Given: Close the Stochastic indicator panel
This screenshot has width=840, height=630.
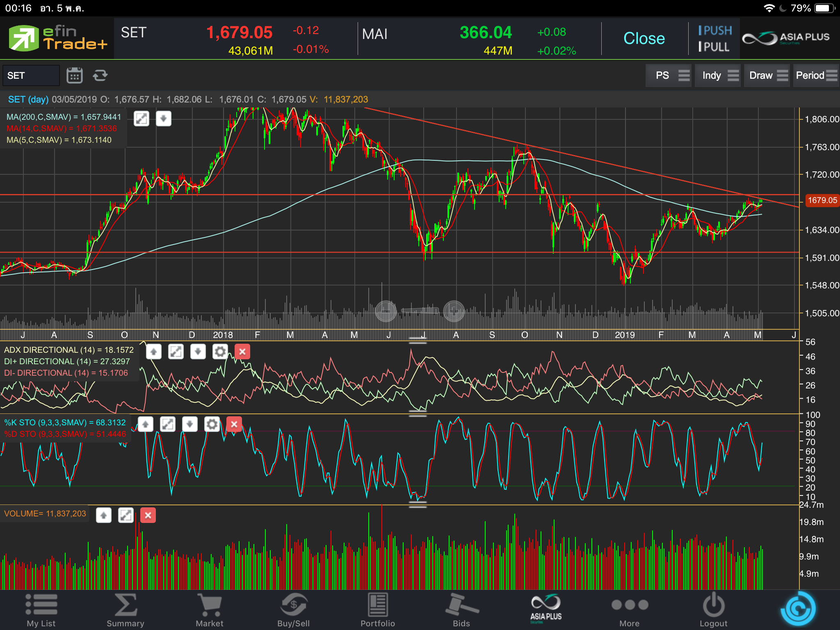Looking at the screenshot, I should coord(234,425).
